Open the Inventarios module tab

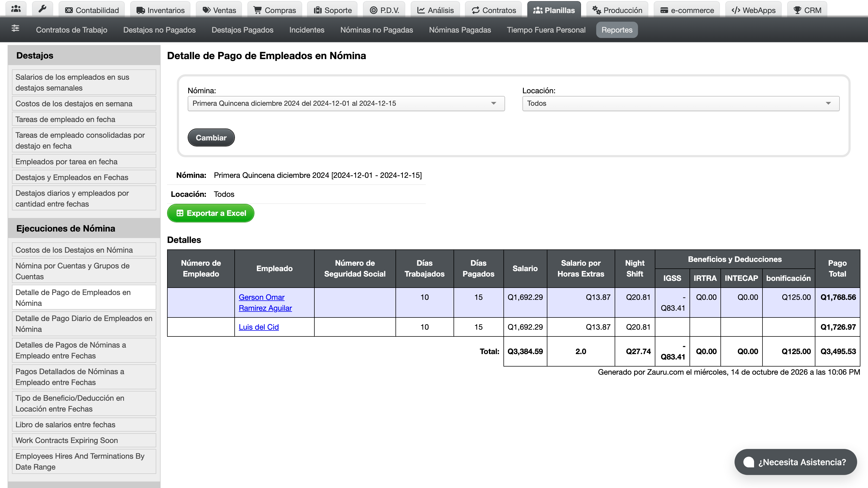click(x=160, y=10)
